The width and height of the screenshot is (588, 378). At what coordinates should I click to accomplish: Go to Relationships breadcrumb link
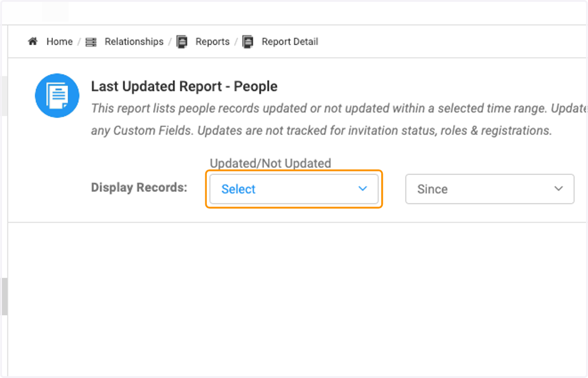(x=134, y=42)
